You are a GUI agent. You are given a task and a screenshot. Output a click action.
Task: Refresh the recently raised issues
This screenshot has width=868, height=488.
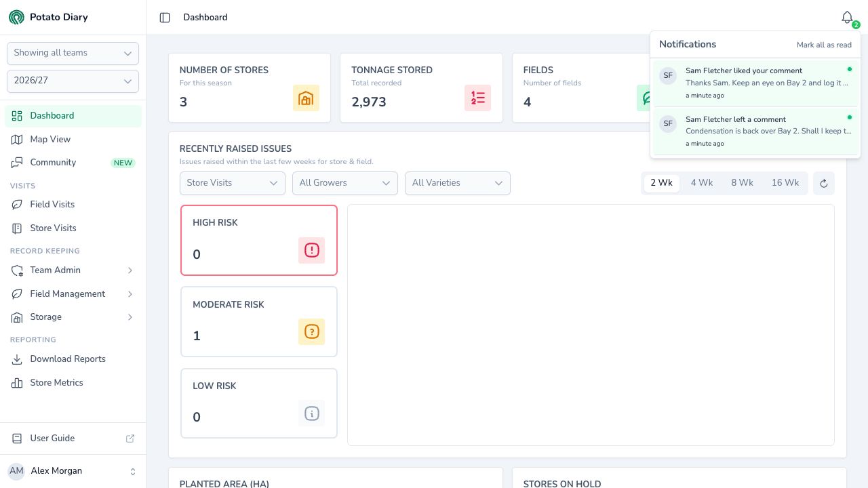click(824, 183)
